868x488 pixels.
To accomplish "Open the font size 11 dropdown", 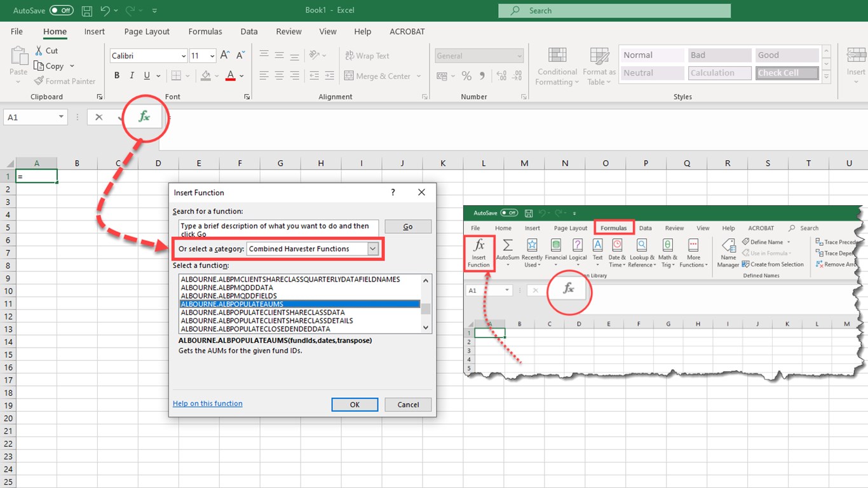I will click(x=212, y=56).
